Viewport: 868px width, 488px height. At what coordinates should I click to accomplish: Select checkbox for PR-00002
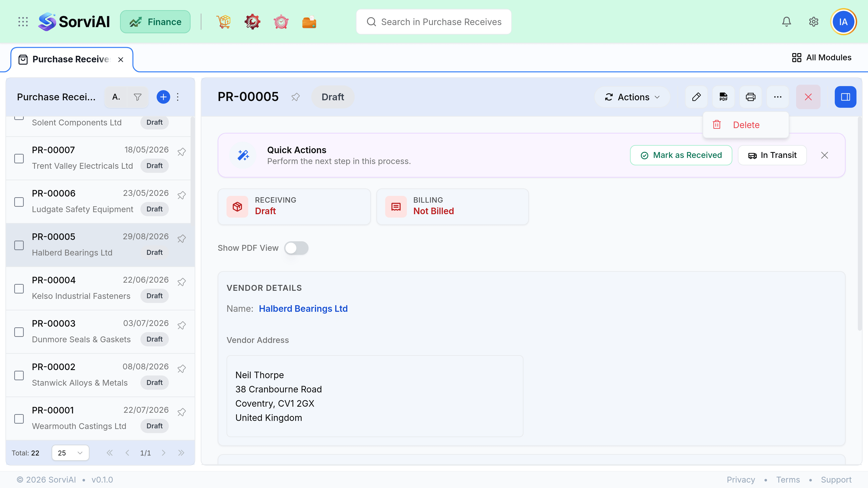click(x=19, y=375)
